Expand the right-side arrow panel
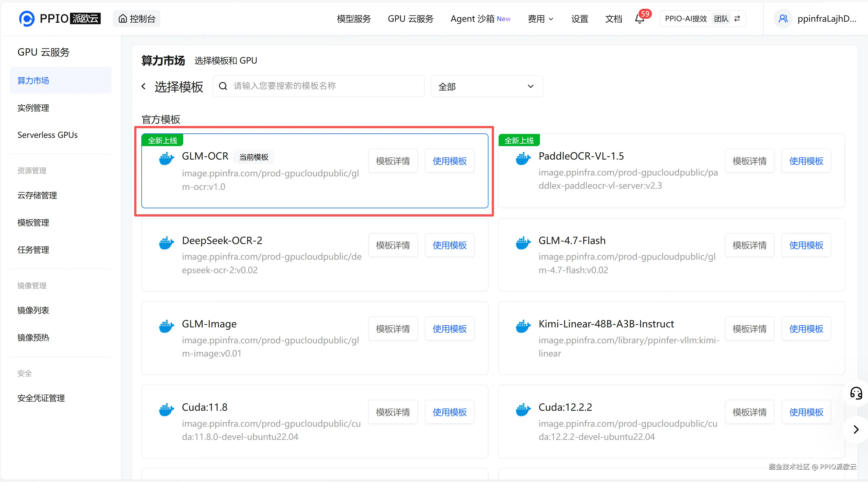This screenshot has width=868, height=482. (856, 429)
